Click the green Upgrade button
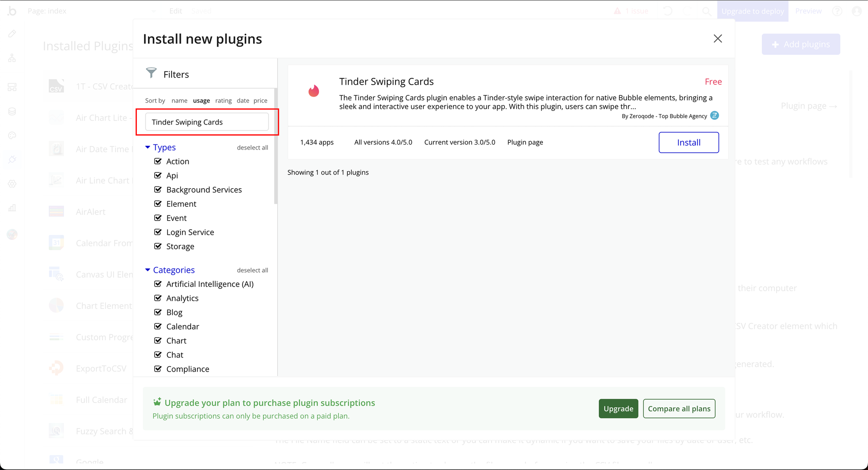868x470 pixels. [618, 409]
